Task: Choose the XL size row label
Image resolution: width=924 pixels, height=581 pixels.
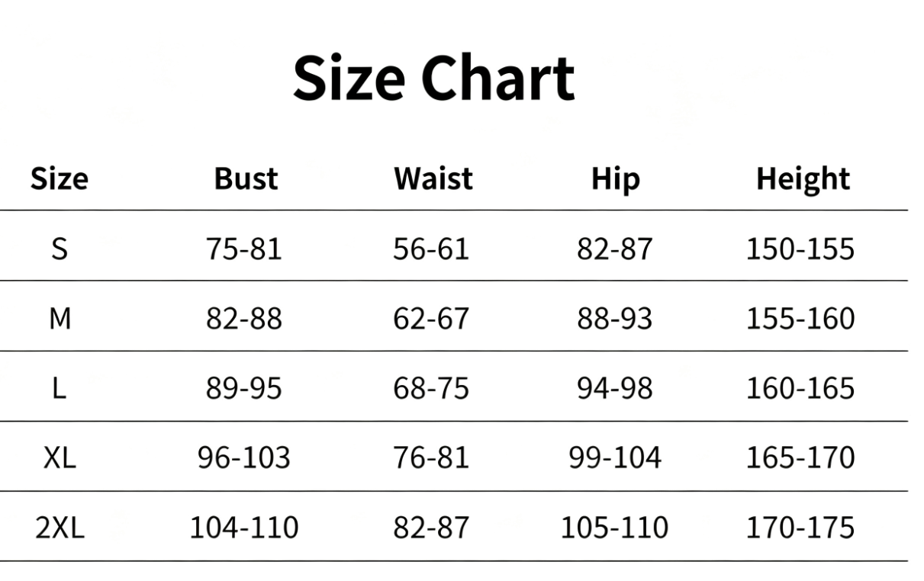Action: click(60, 457)
